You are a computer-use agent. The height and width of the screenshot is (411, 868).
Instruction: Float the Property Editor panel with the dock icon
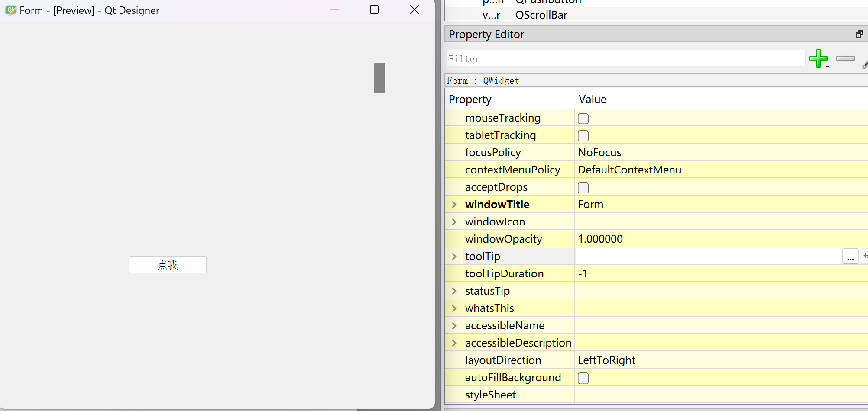[859, 34]
